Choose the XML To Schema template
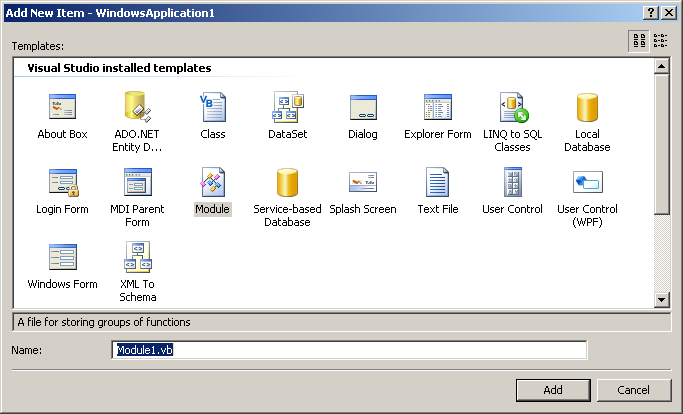Screen dimensions: 683x414 click(x=137, y=258)
